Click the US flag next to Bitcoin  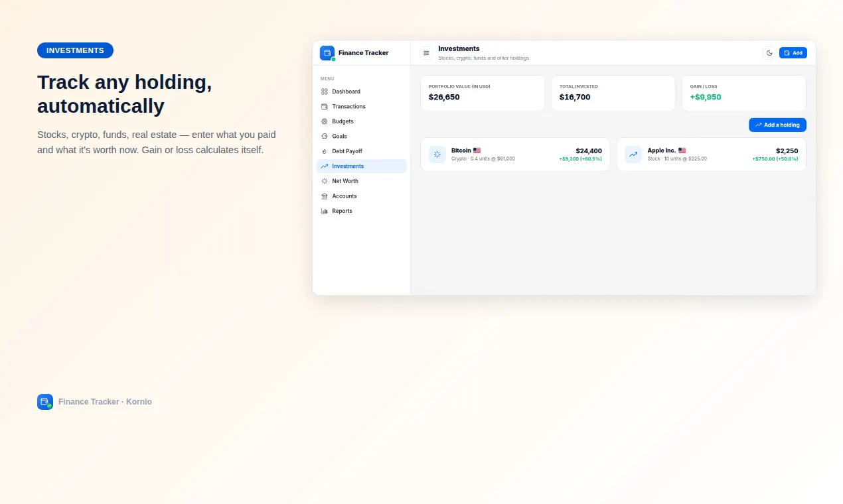point(477,151)
